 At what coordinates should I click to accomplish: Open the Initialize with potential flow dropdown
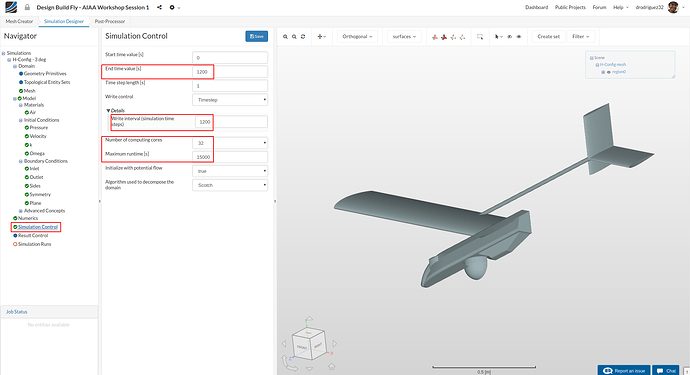click(x=230, y=171)
